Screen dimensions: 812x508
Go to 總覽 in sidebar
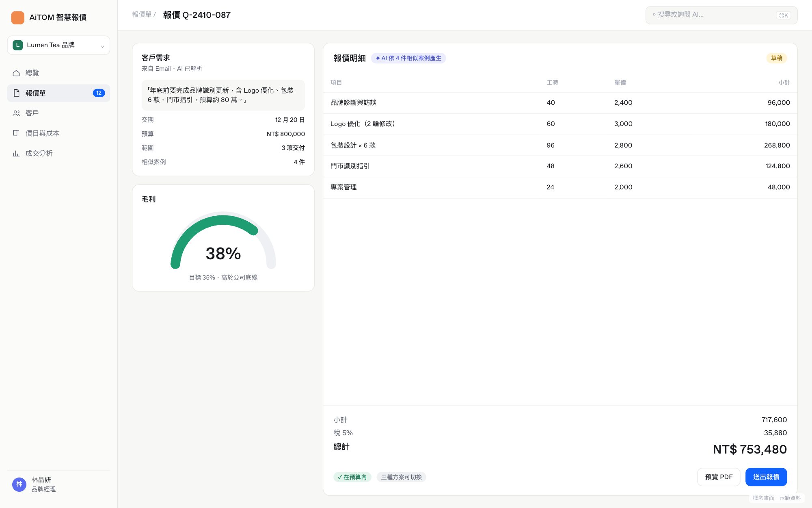click(x=58, y=73)
